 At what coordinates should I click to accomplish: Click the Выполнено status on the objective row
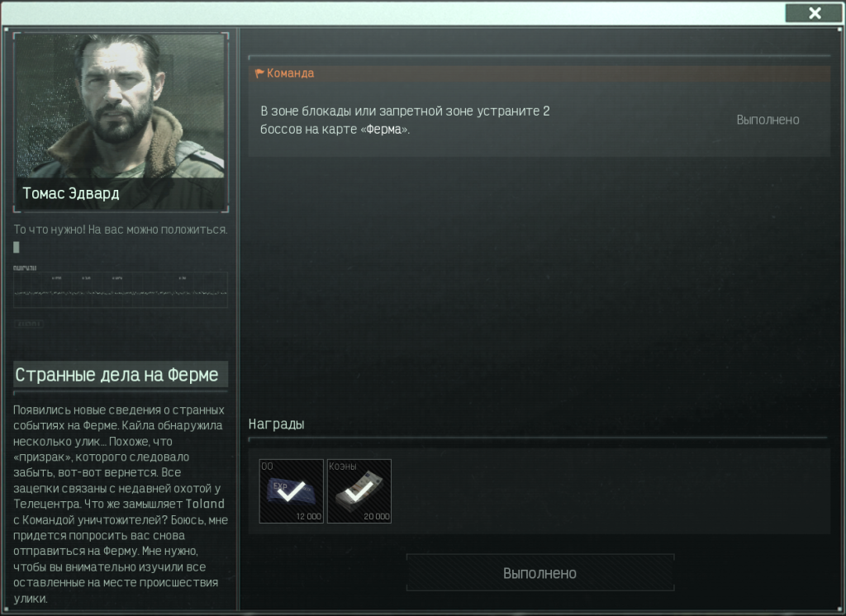[768, 120]
